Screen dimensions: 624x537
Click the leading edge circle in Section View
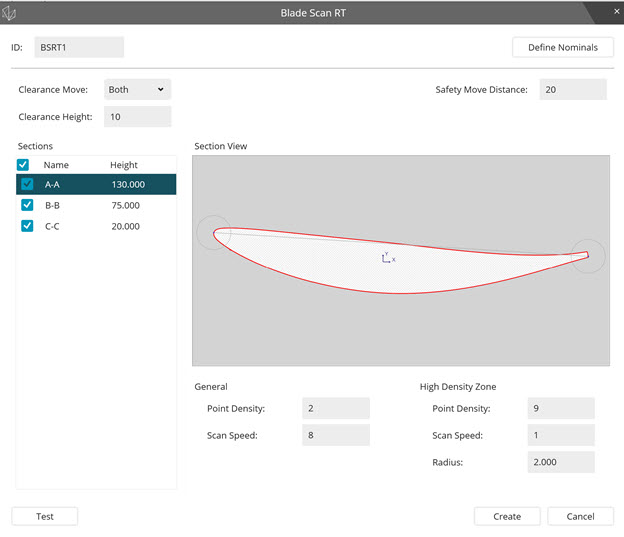click(x=213, y=233)
